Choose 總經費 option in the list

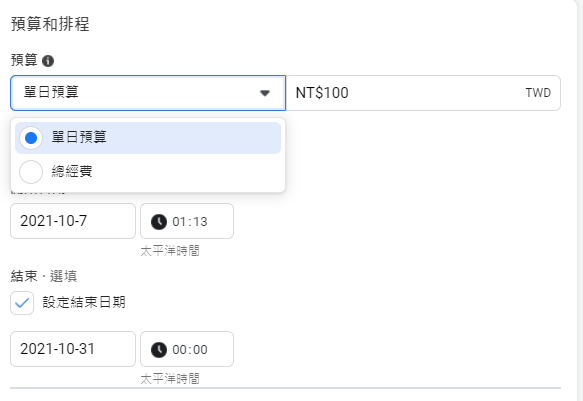point(148,172)
